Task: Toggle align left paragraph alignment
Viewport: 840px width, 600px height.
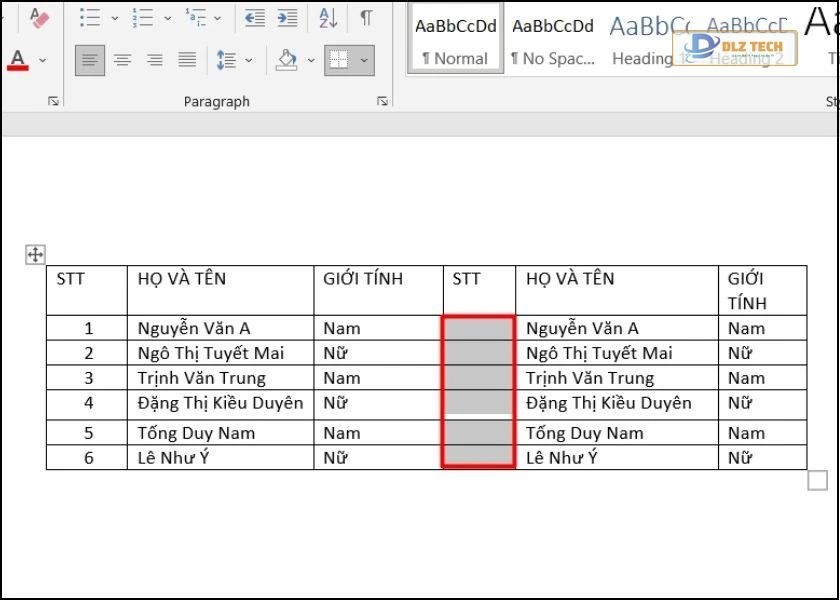Action: coord(90,60)
